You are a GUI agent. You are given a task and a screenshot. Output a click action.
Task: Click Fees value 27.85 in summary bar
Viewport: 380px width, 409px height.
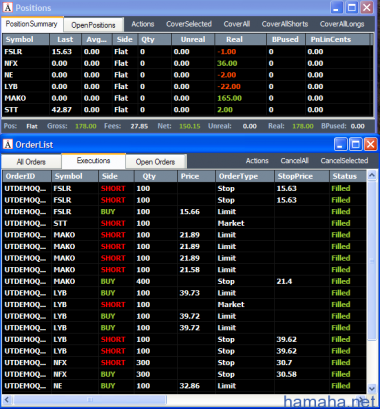tap(139, 126)
